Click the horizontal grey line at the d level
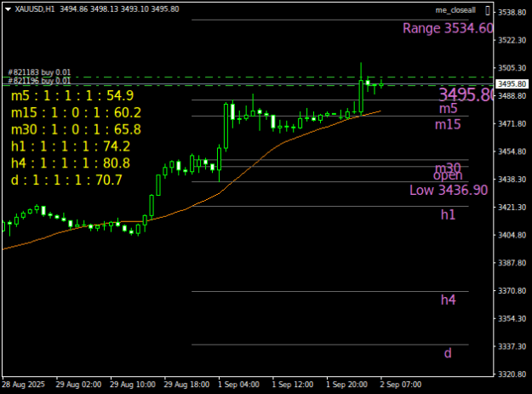The image size is (532, 394). click(x=330, y=345)
